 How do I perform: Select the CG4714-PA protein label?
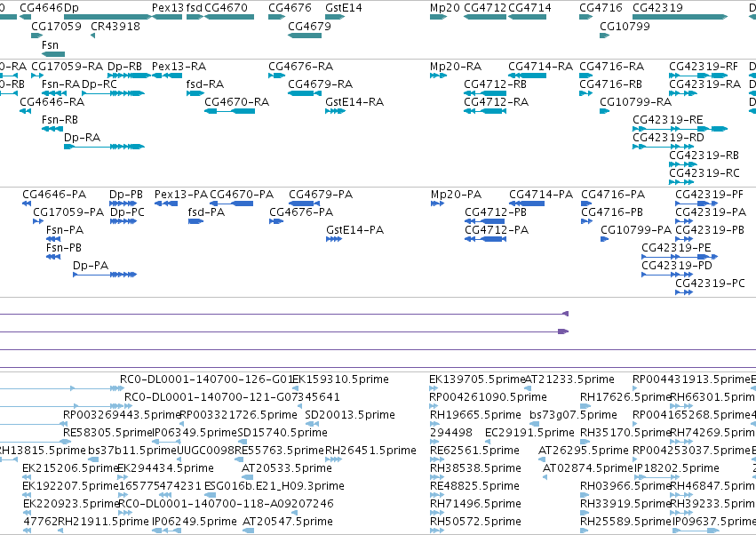pos(541,195)
